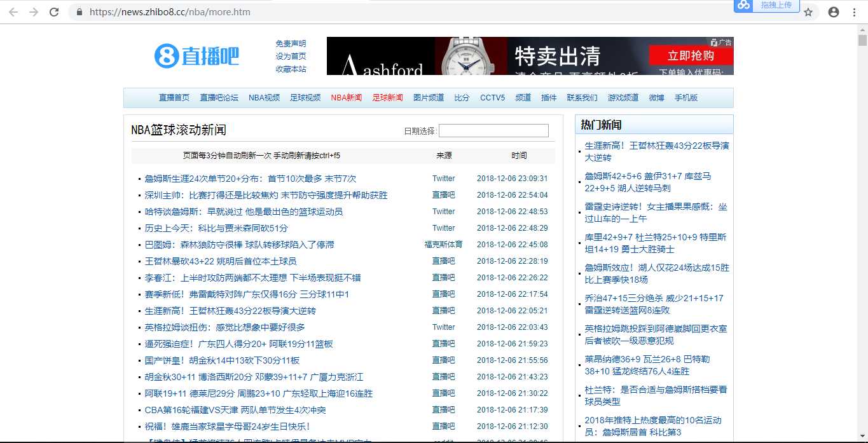Click the 立即抢购 ad button
Screen dimensions: 868x443
691,55
